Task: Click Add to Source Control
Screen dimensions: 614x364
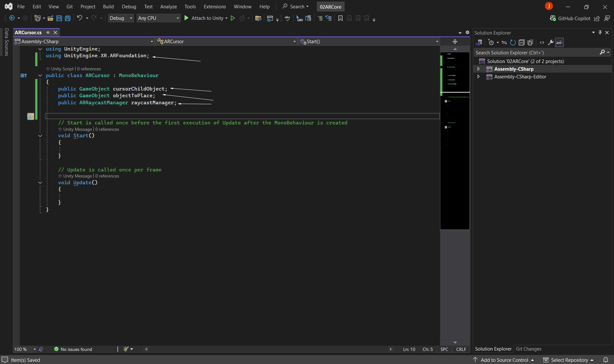Action: [x=504, y=360]
